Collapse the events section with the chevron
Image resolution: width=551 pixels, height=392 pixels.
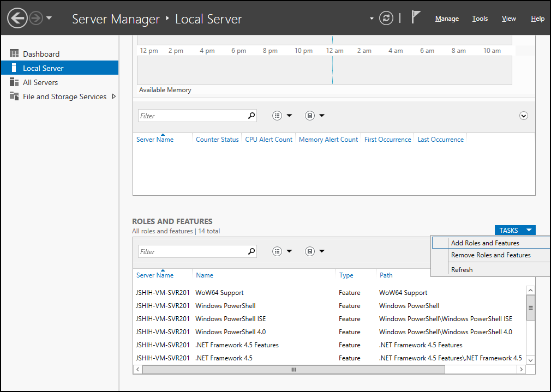point(523,116)
